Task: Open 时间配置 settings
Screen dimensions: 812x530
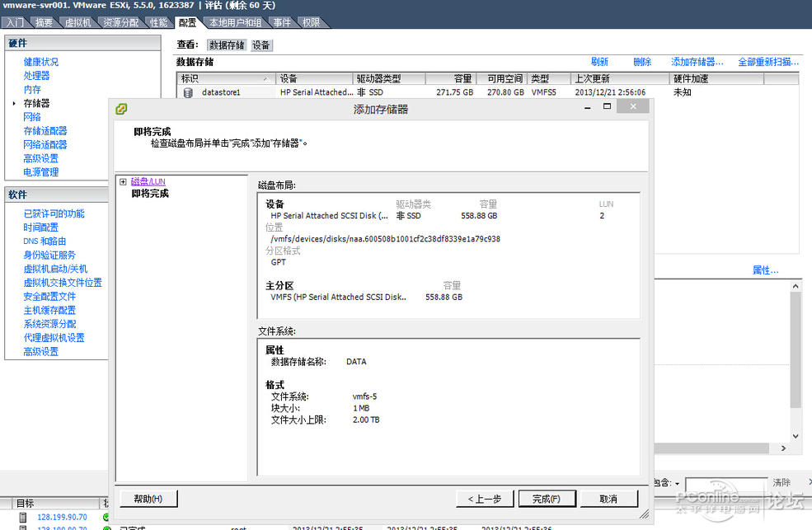Action: 41,227
